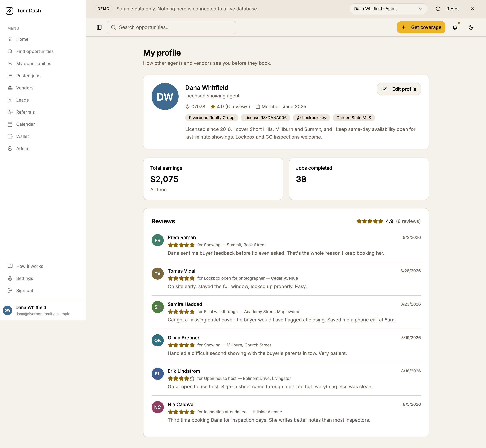Open the Leads section
Image resolution: width=486 pixels, height=448 pixels.
pos(43,100)
